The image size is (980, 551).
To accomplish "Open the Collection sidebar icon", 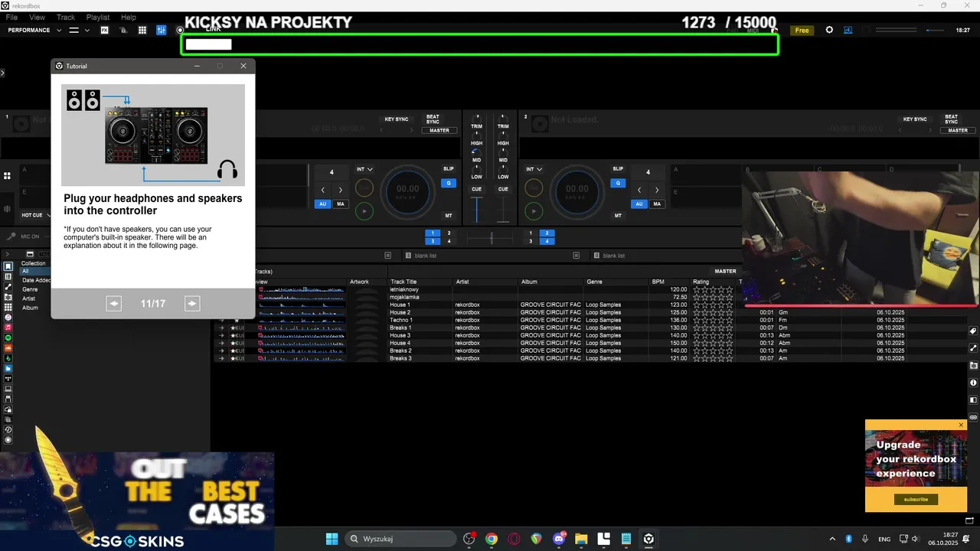I will click(x=8, y=266).
